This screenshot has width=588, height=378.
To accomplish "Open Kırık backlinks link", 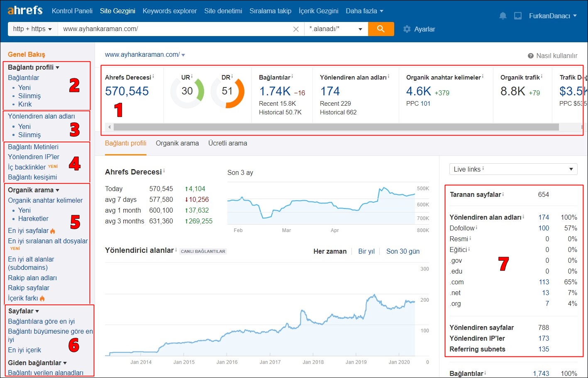I will click(25, 104).
